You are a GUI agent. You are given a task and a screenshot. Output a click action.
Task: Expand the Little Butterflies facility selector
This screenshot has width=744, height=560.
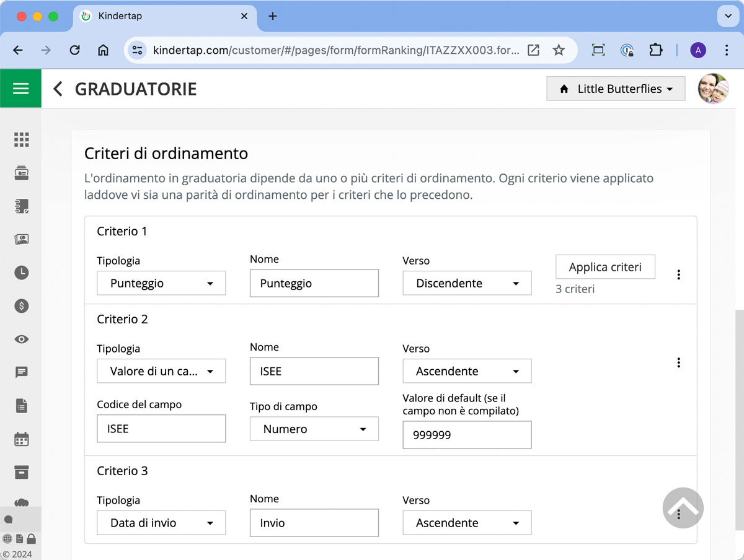(x=615, y=89)
